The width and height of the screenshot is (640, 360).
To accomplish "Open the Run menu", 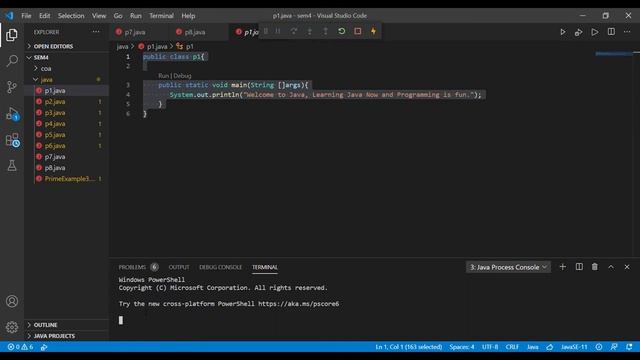I will (x=136, y=16).
